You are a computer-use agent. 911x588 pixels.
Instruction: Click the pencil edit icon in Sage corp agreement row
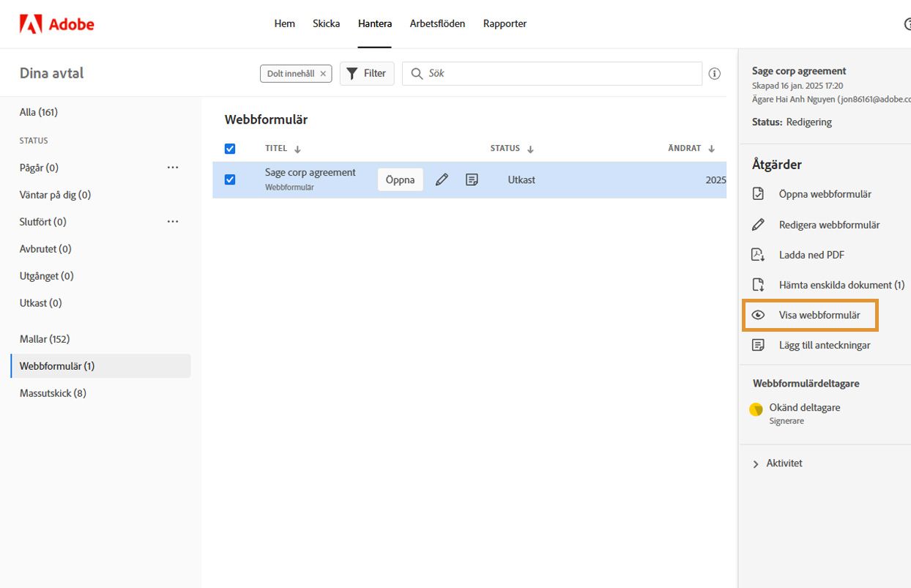point(442,179)
